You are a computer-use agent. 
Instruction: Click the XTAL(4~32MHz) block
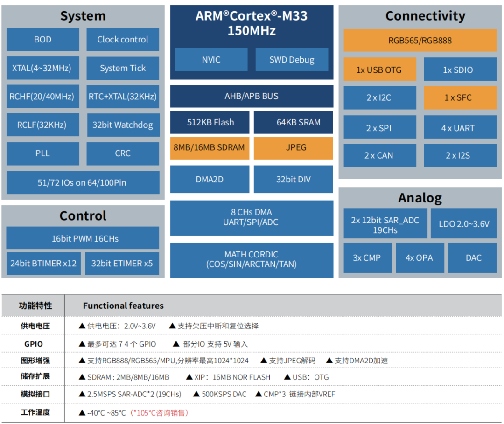coord(43,68)
